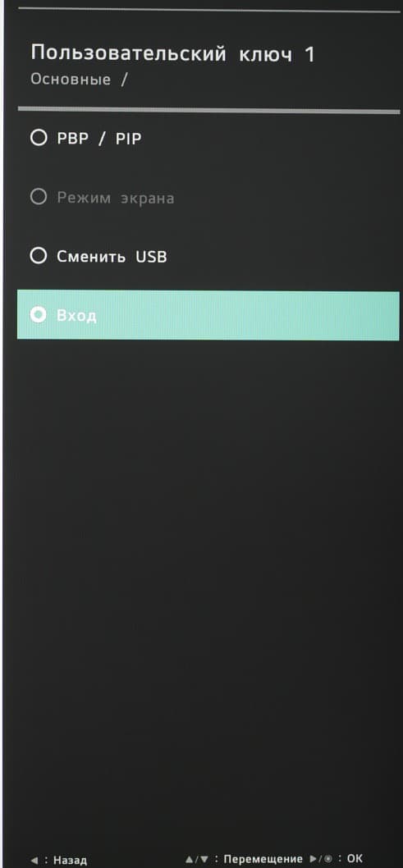This screenshot has width=403, height=868.
Task: Click the disabled Режим экрана label
Action: (x=115, y=199)
